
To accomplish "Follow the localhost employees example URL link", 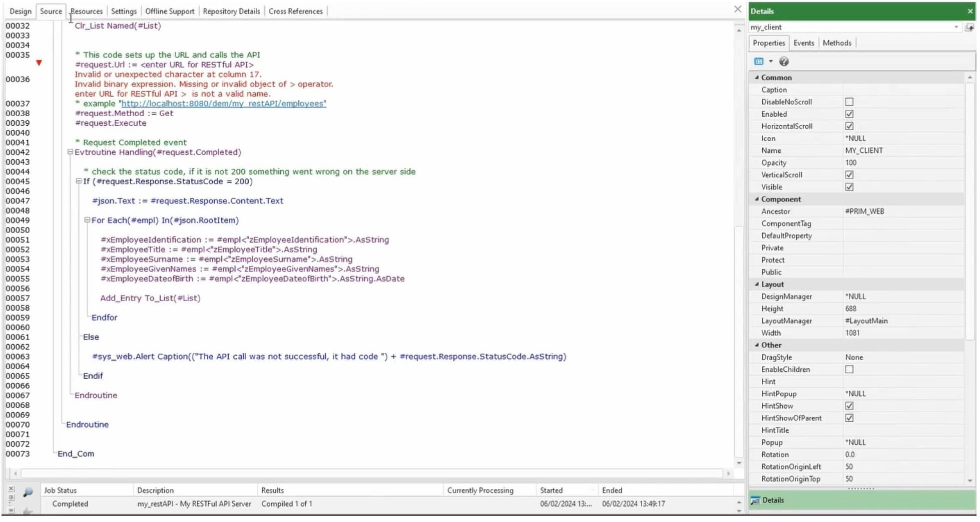I will pos(224,104).
